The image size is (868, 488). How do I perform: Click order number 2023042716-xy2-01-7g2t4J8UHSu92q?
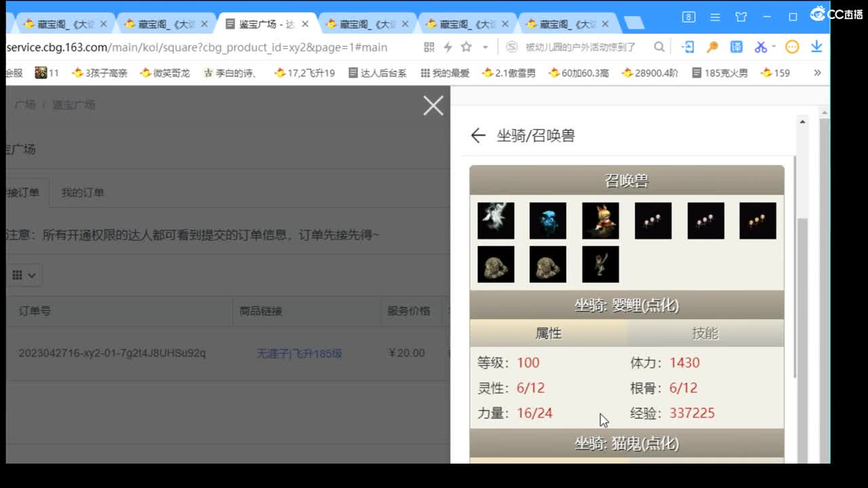click(x=112, y=353)
